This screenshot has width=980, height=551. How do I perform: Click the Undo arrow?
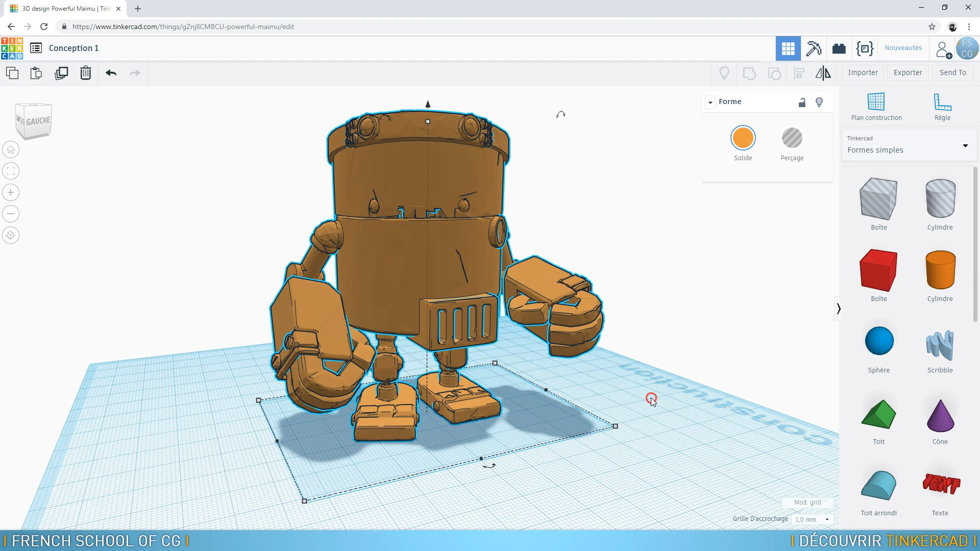(x=111, y=73)
